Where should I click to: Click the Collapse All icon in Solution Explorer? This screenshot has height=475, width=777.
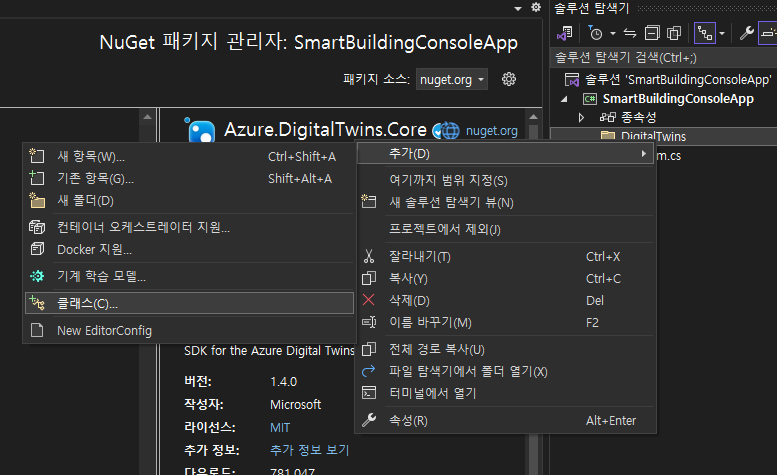tap(652, 33)
